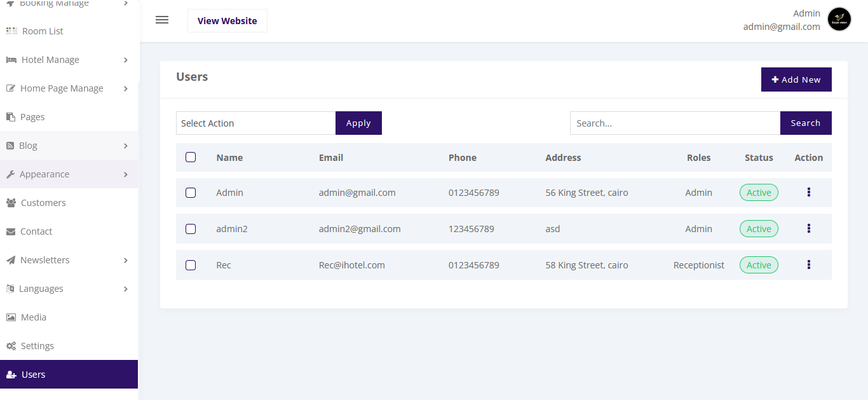The image size is (868, 400).
Task: Open Customers from the sidebar
Action: pyautogui.click(x=43, y=203)
